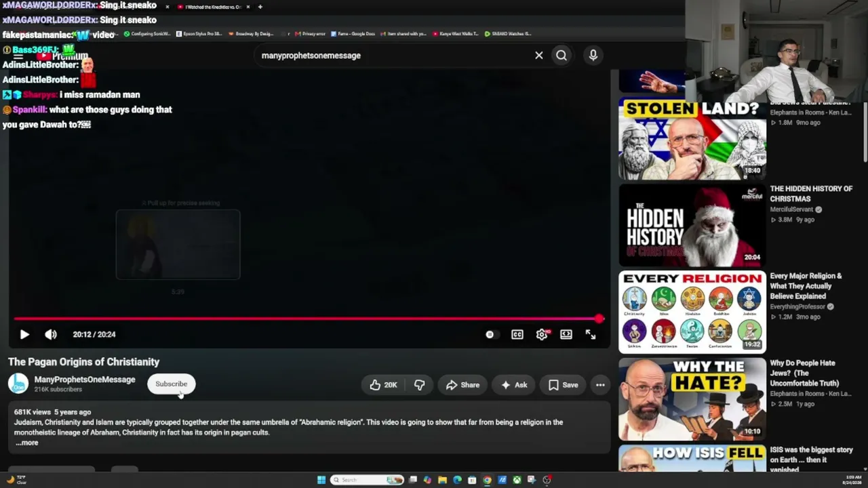The width and height of the screenshot is (868, 488).
Task: Open the 'Item shared with yo...' bookmark
Action: click(403, 33)
